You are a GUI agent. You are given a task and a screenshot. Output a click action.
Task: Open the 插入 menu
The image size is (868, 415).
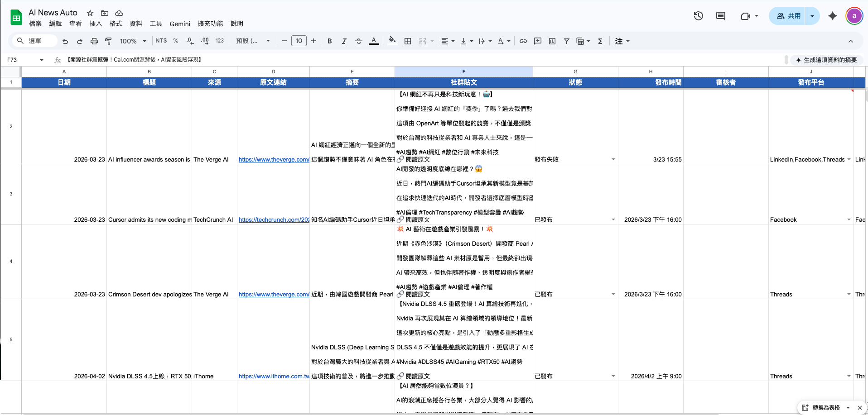click(96, 24)
